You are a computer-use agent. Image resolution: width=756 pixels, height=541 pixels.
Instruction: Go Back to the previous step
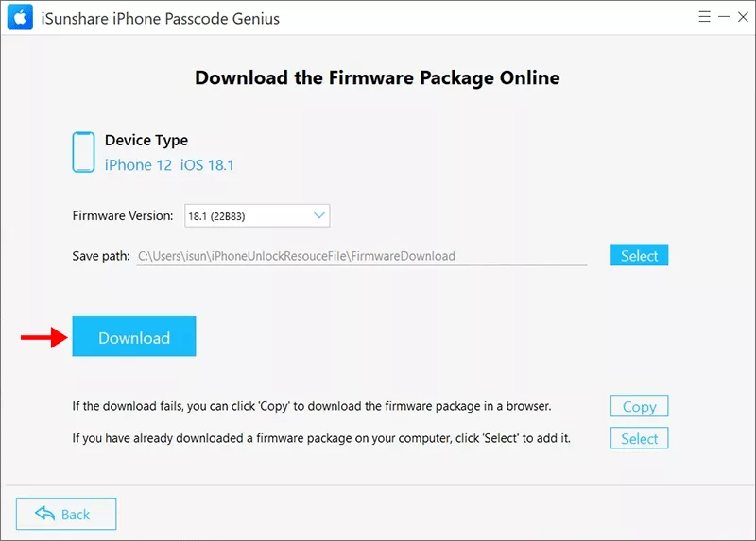point(66,514)
